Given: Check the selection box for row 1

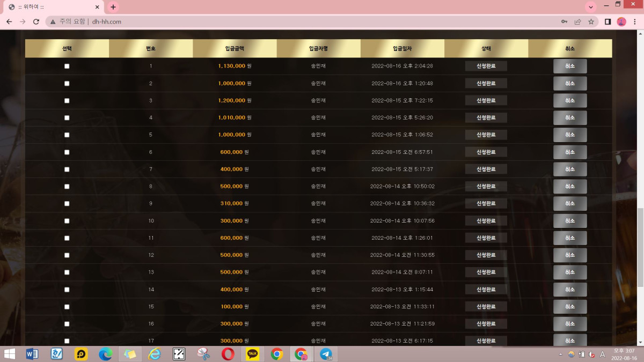Looking at the screenshot, I should click(x=67, y=67).
